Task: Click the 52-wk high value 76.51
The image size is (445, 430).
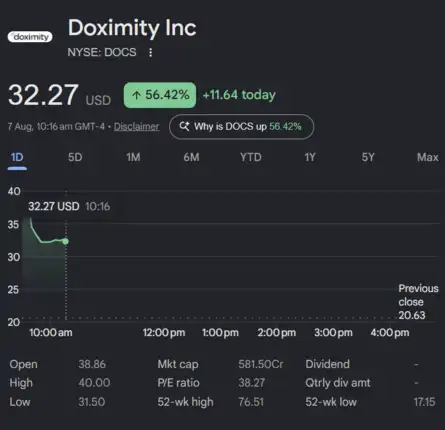Action: (x=251, y=402)
